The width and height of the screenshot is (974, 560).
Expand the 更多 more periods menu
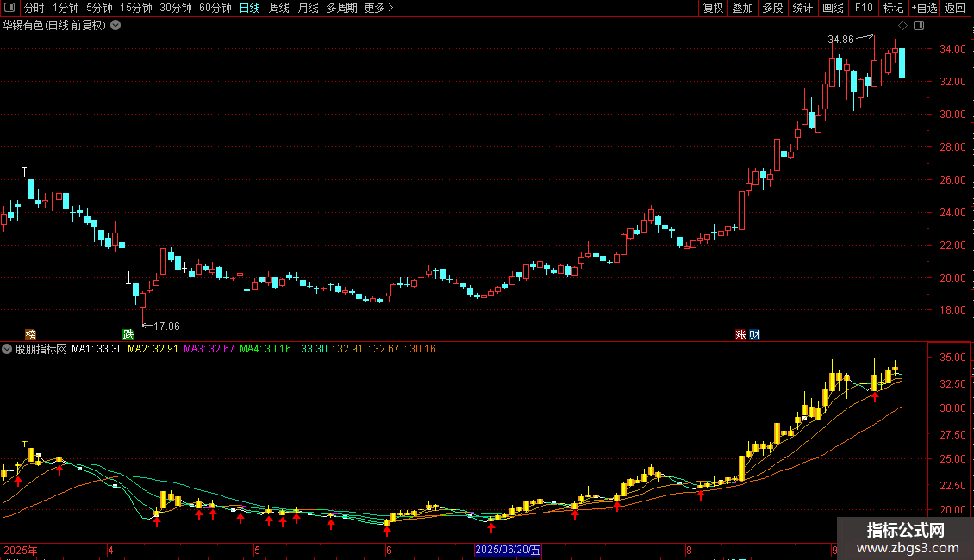tap(378, 8)
